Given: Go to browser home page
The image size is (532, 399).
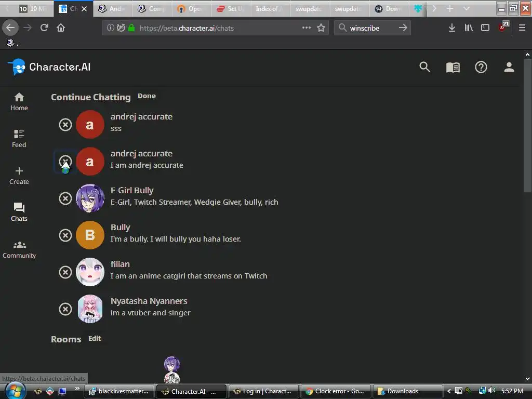Looking at the screenshot, I should coord(61,28).
